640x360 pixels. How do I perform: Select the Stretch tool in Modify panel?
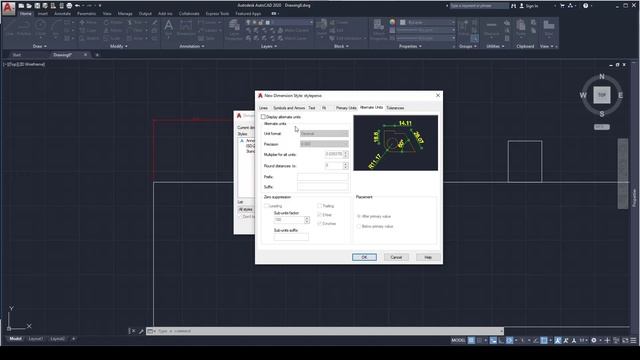[x=89, y=38]
